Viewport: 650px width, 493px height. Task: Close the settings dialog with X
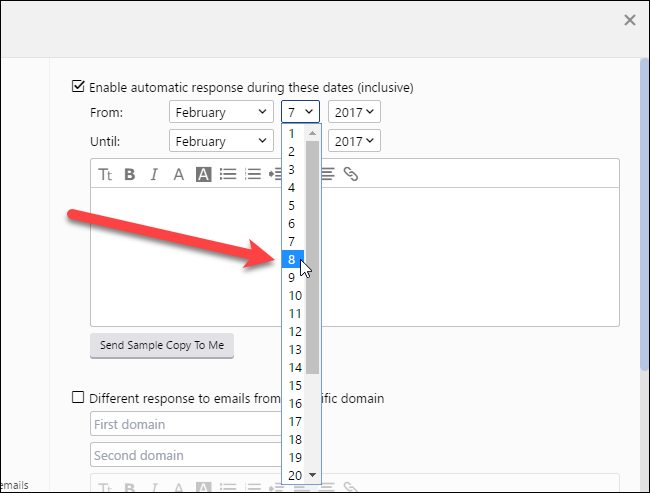[x=630, y=20]
